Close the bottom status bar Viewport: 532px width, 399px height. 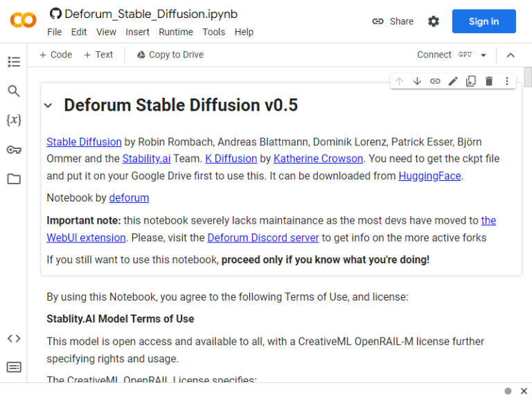(524, 391)
